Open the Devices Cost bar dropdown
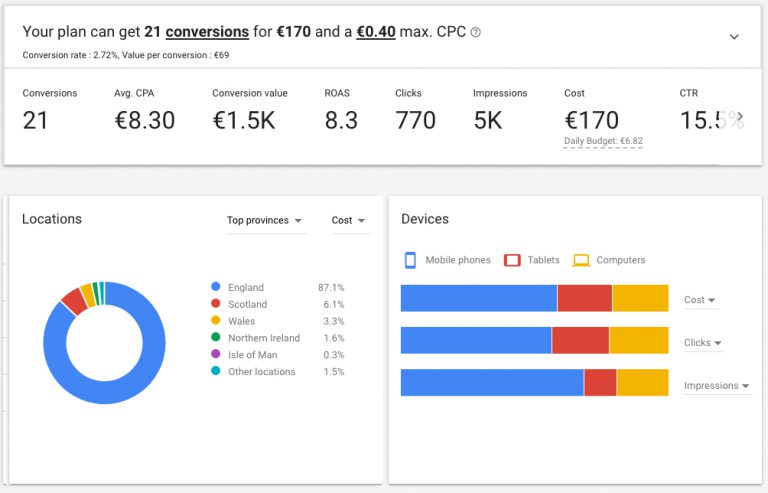Viewport: 768px width, 493px height. coord(700,300)
